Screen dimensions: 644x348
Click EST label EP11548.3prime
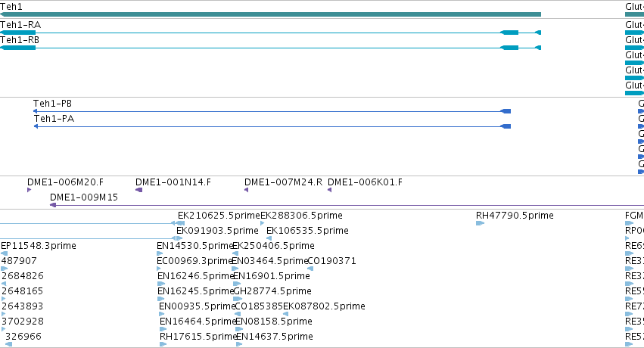39,246
